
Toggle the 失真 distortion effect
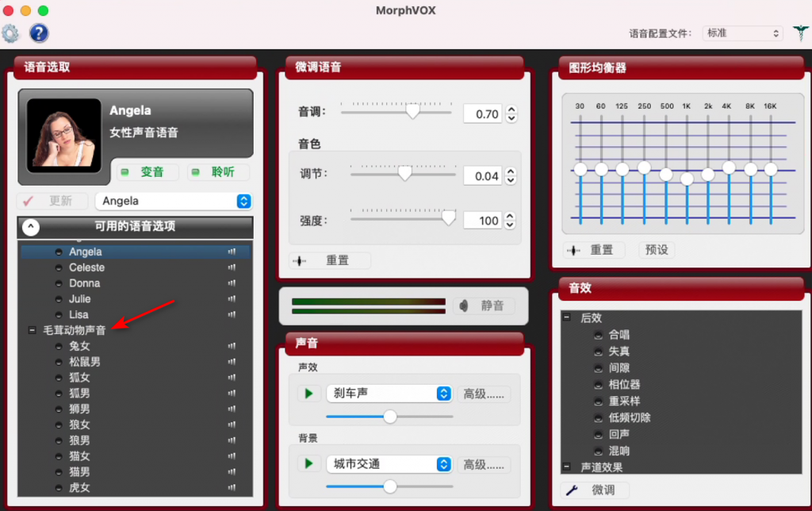[598, 352]
